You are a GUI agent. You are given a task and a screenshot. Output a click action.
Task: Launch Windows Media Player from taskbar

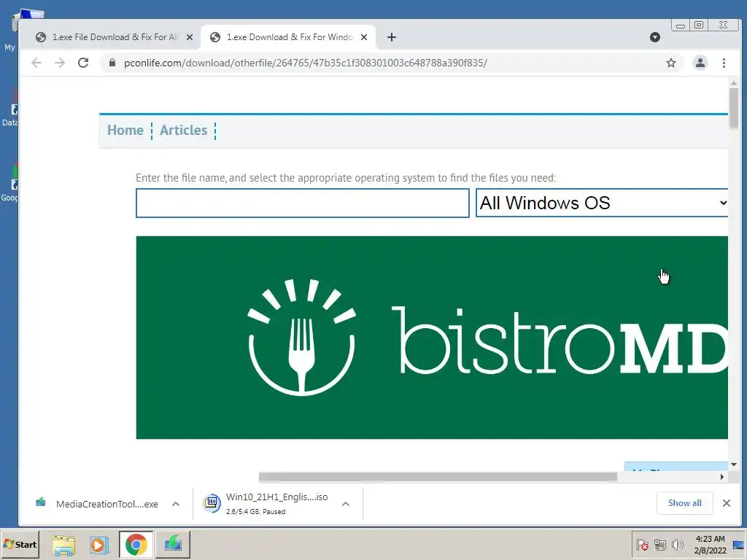99,544
